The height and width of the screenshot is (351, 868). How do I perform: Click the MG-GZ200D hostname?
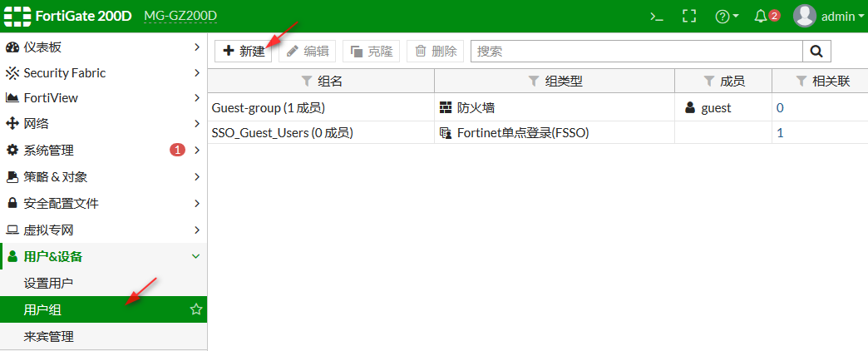coord(180,16)
